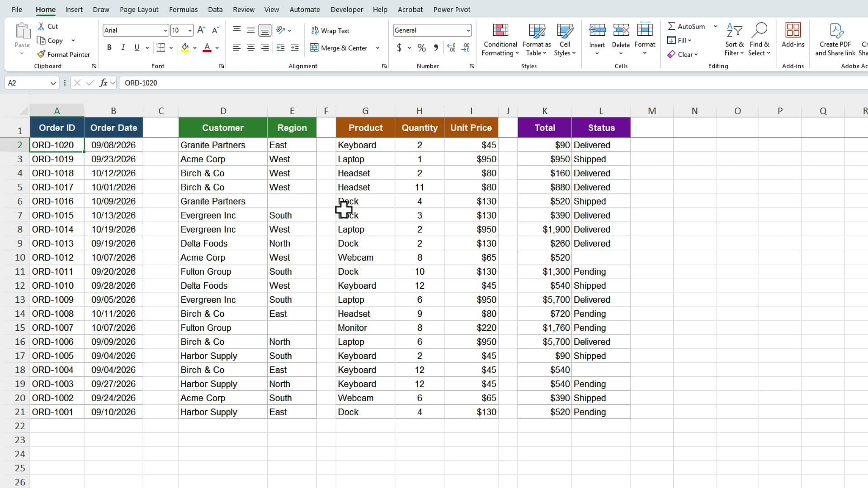Toggle bottom align button
The image size is (868, 488).
(265, 30)
